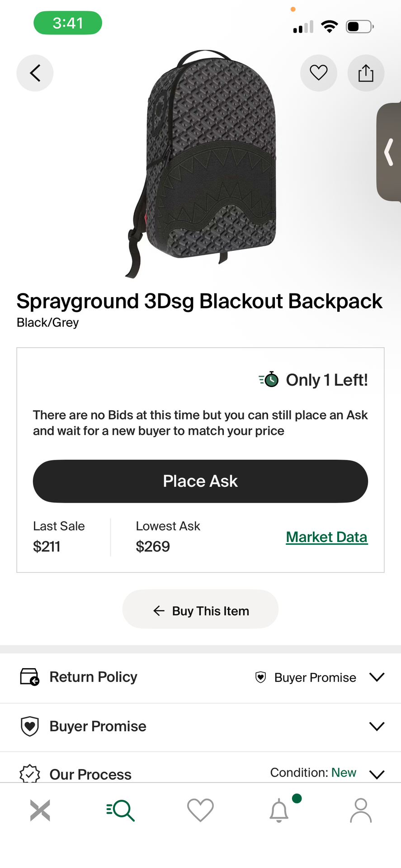Expand the Buyer Promise section chevron

click(x=377, y=726)
